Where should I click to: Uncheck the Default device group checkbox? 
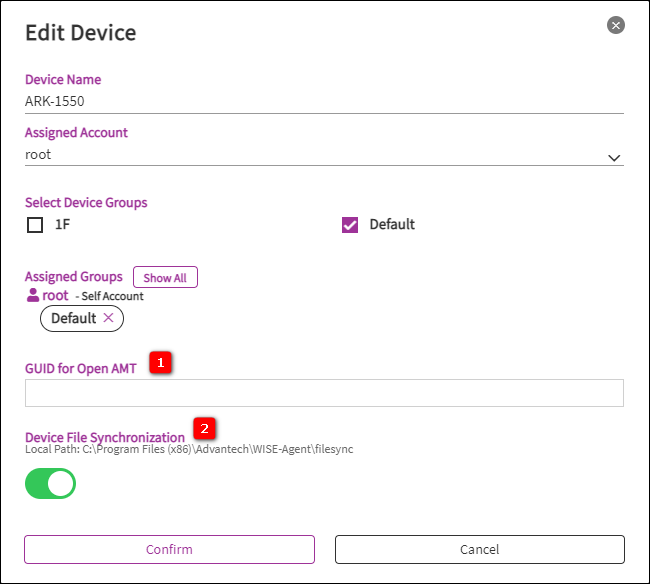pos(350,225)
